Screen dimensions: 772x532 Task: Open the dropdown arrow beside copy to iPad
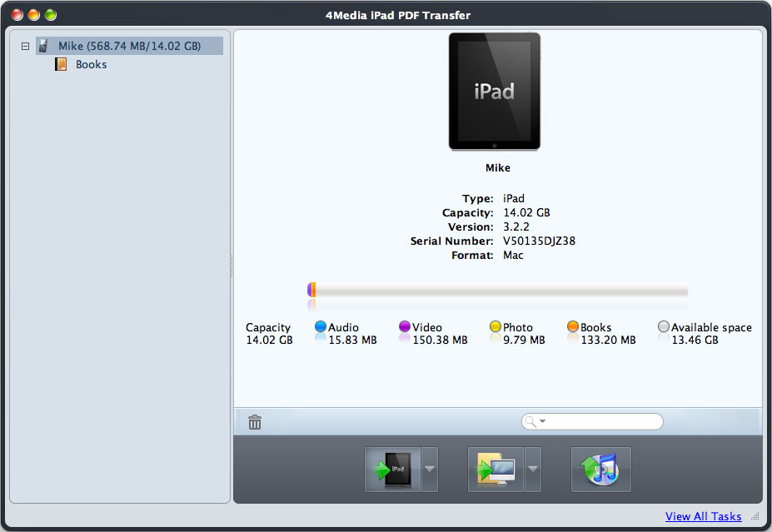430,470
